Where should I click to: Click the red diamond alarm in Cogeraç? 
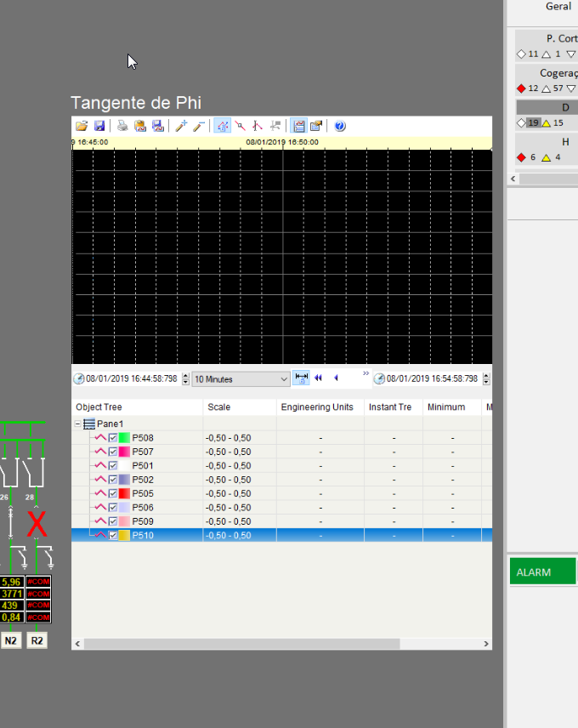click(521, 88)
